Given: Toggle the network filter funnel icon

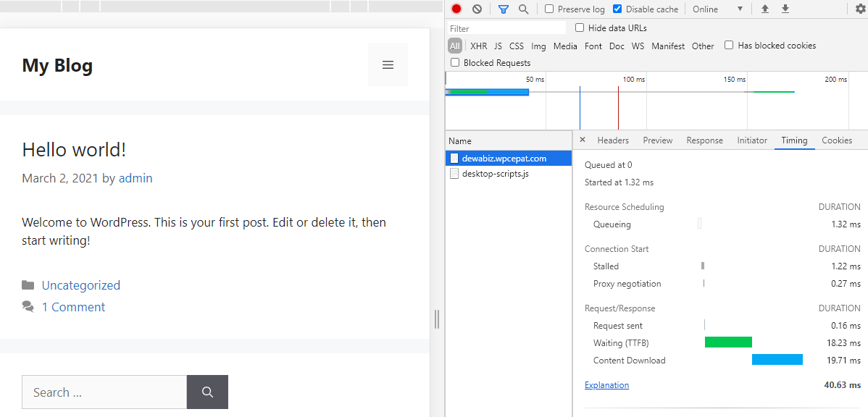Looking at the screenshot, I should [x=504, y=9].
